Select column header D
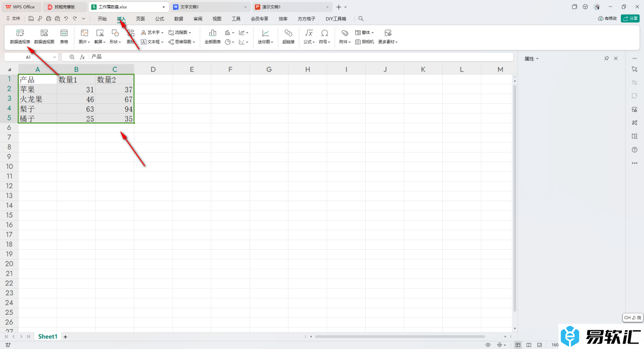This screenshot has height=349, width=644. click(153, 69)
